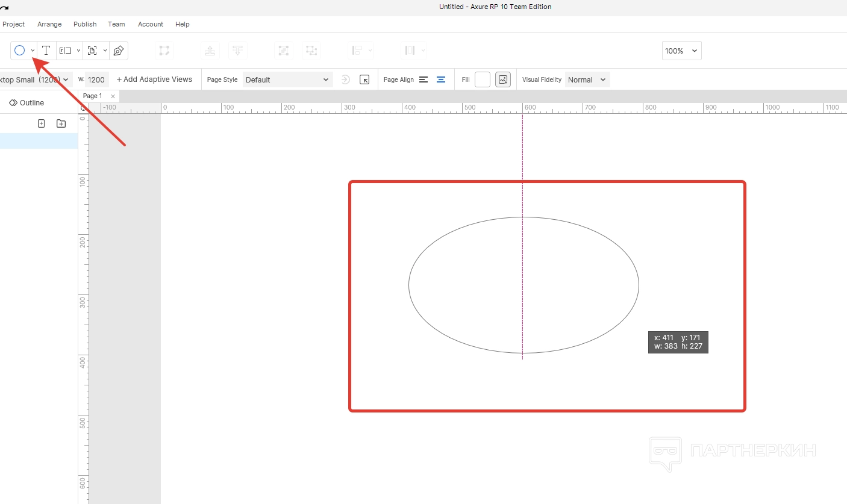Select the Pen drawing tool
This screenshot has height=504, width=847.
coord(119,51)
